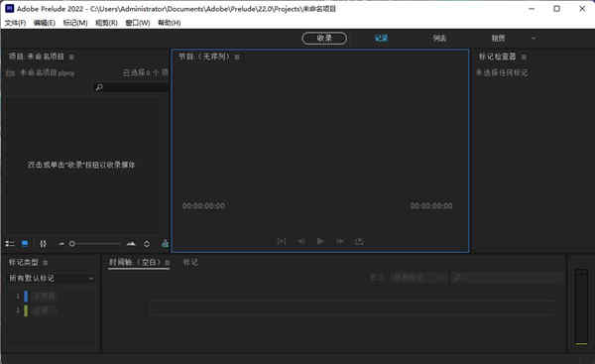Expand the workspace overflow chevron at top
Viewport: 595px width, 364px height.
(x=534, y=38)
